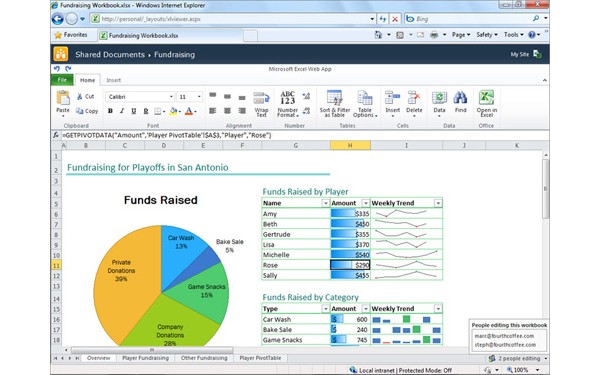Screen dimensions: 600x375
Task: Open the Player Fundraising sheet tab
Action: 145,358
